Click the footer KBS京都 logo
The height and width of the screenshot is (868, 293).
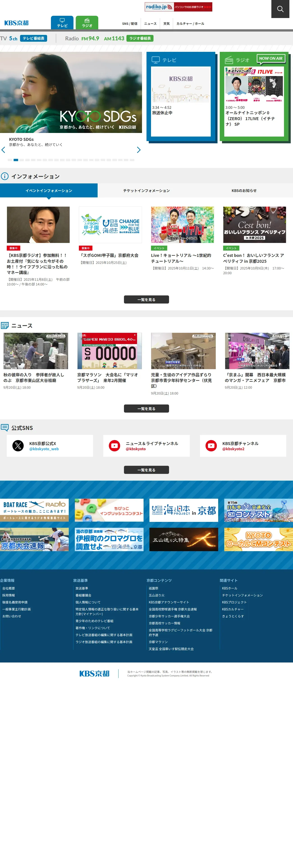(x=94, y=674)
